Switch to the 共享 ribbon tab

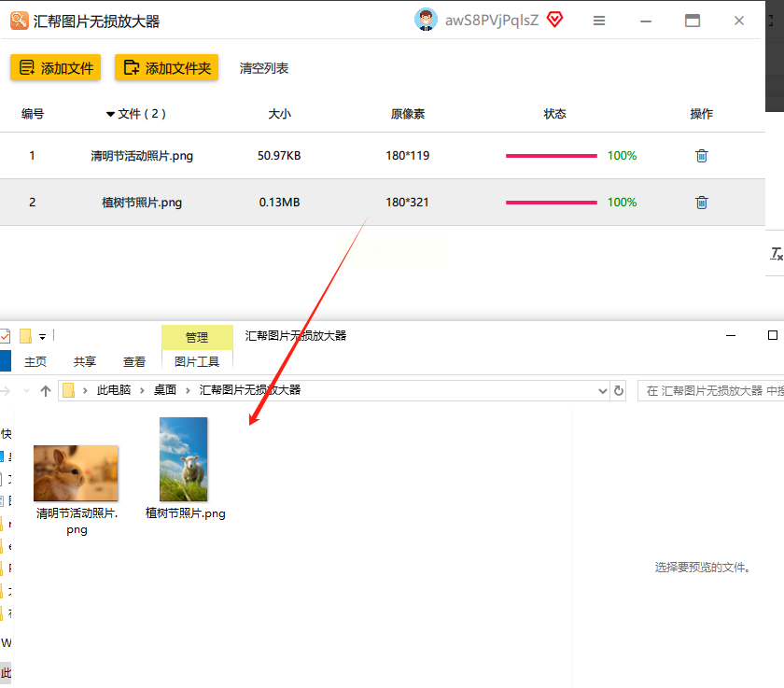click(85, 361)
